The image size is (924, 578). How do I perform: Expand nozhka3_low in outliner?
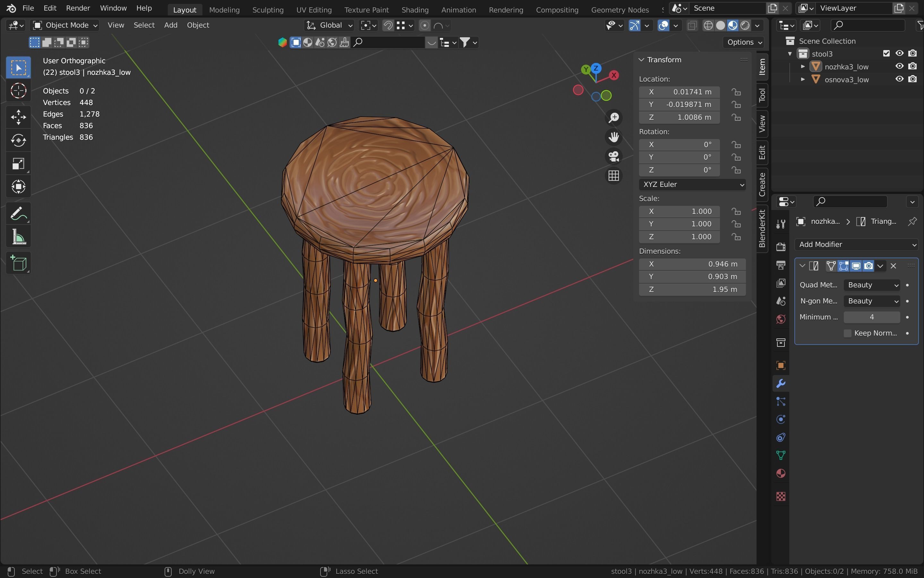pos(803,66)
